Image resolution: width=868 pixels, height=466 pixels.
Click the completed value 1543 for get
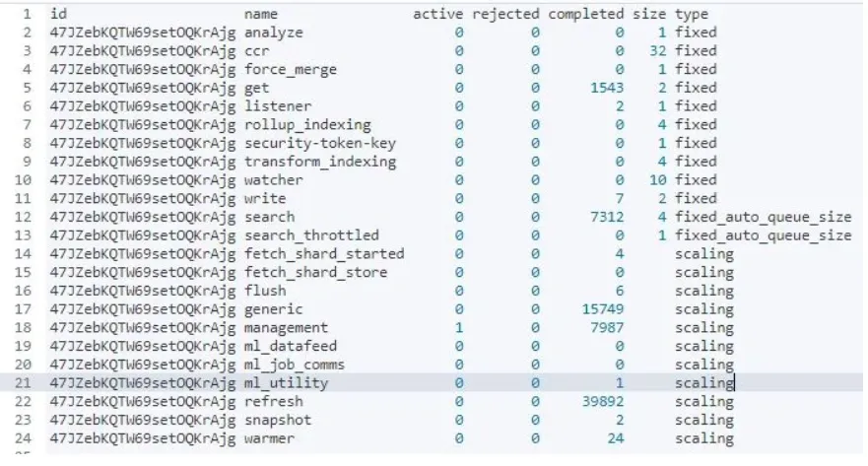point(607,88)
